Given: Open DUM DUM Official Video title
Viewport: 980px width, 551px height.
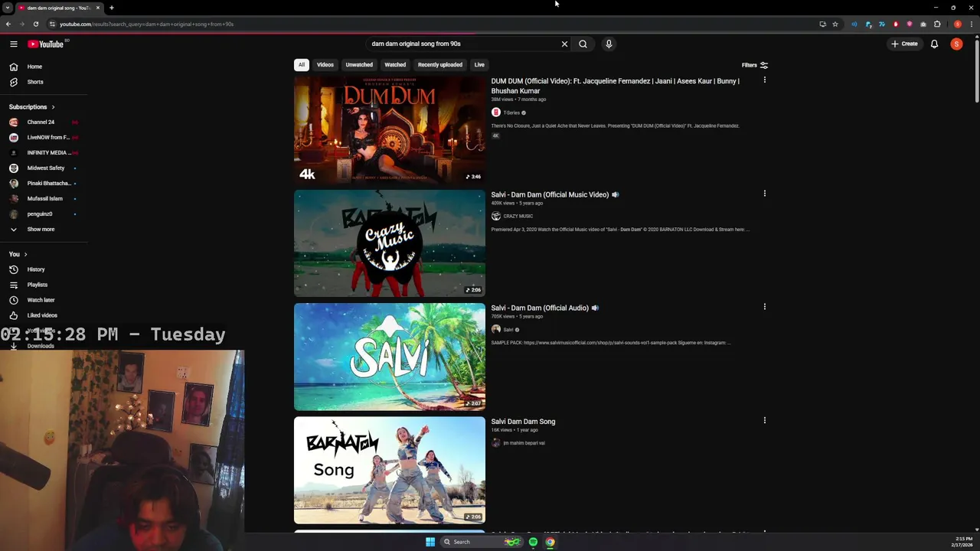Looking at the screenshot, I should (x=616, y=86).
